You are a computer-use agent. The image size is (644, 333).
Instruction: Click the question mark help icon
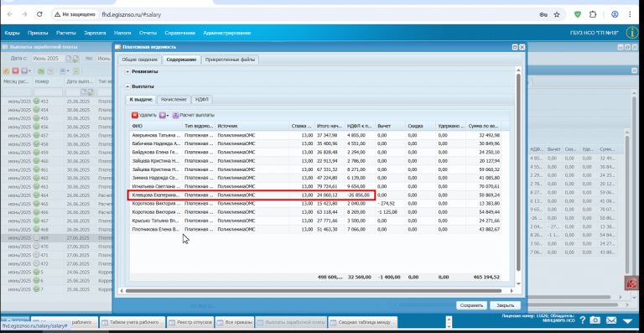pos(582,320)
